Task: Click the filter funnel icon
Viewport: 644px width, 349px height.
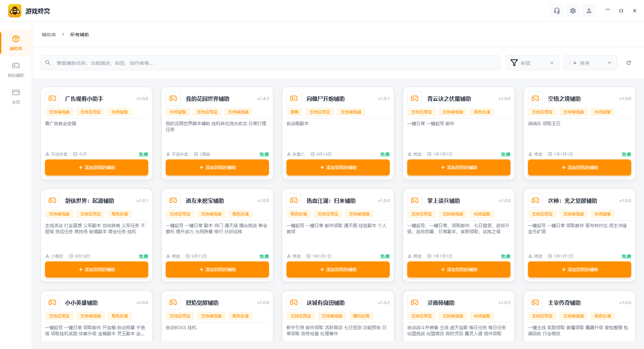Action: pos(514,63)
